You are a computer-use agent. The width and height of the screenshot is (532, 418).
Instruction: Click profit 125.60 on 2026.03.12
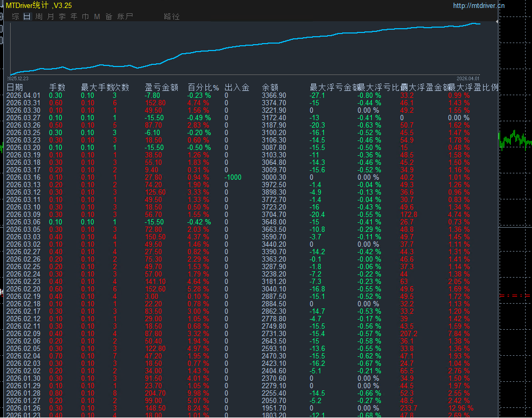tap(155, 193)
